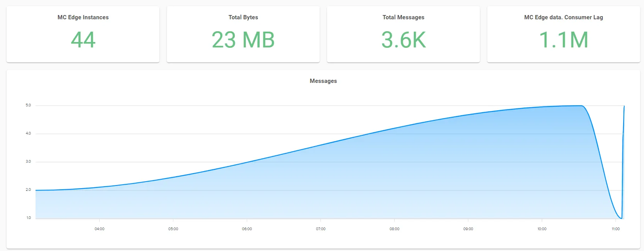Click the 09:00 time axis label

tap(468, 229)
